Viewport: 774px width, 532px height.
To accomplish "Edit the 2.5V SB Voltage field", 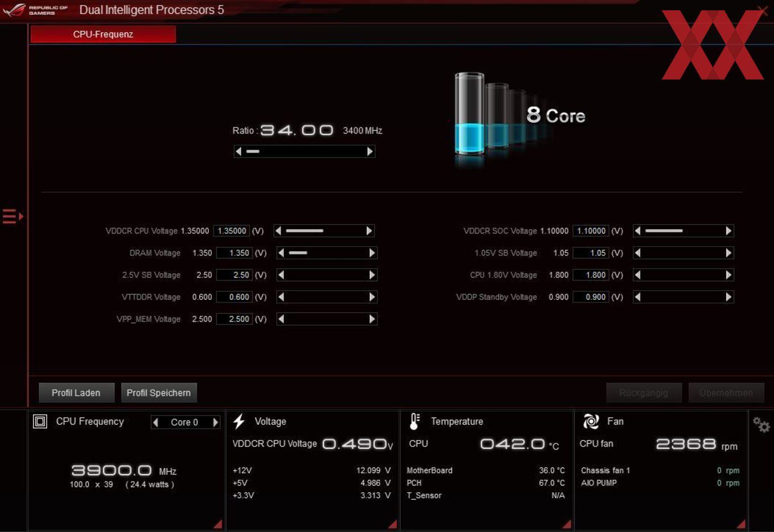I will (x=234, y=275).
